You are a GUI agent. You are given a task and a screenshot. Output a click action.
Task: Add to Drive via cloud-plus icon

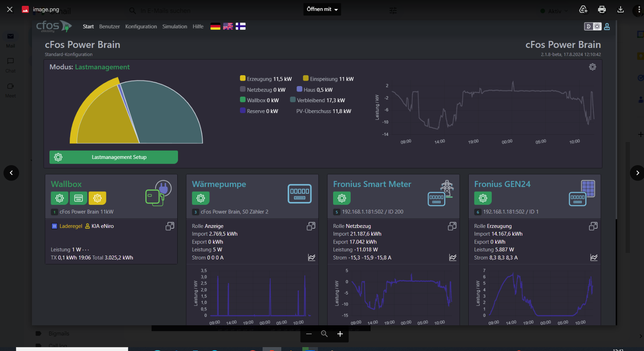coord(583,9)
